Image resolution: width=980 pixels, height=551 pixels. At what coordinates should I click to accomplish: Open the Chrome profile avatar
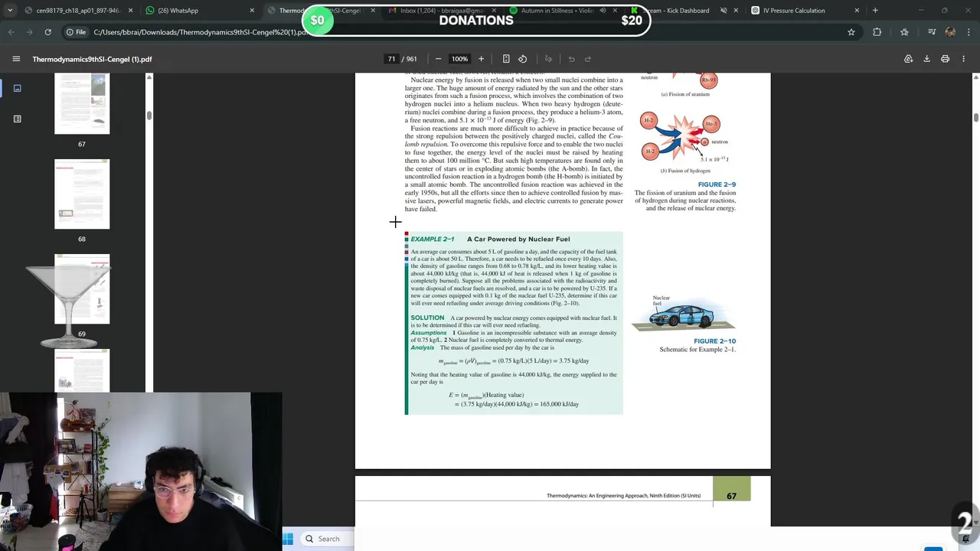[x=950, y=32]
